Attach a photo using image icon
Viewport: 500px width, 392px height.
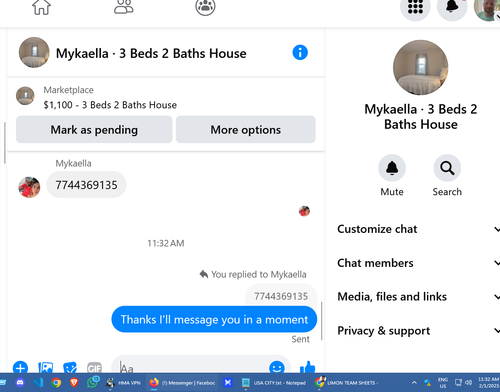tap(45, 368)
